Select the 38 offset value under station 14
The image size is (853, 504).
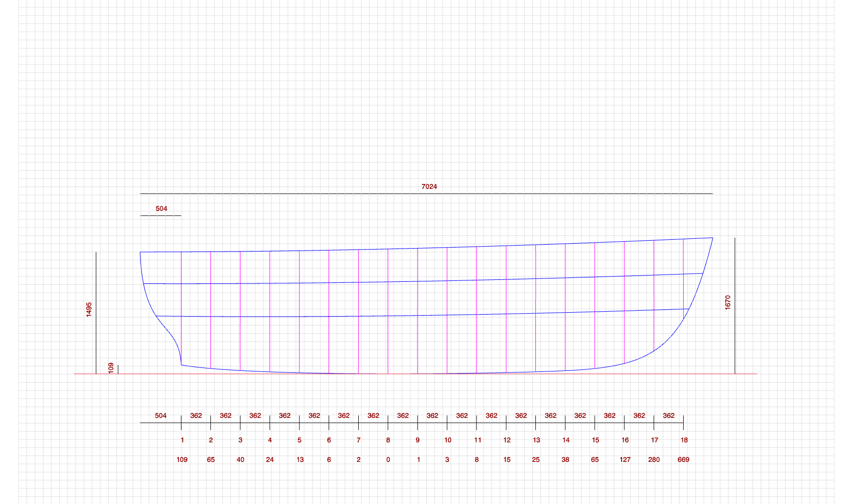coord(565,459)
